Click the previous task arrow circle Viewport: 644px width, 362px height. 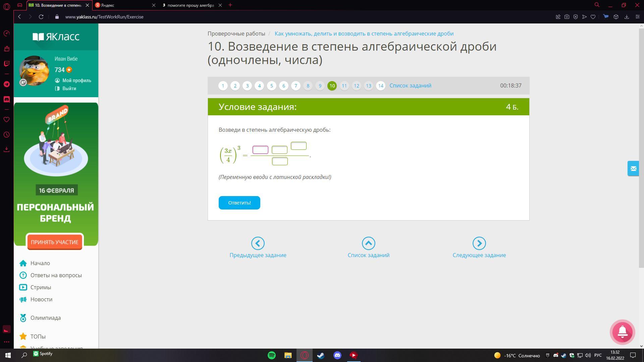(x=258, y=243)
